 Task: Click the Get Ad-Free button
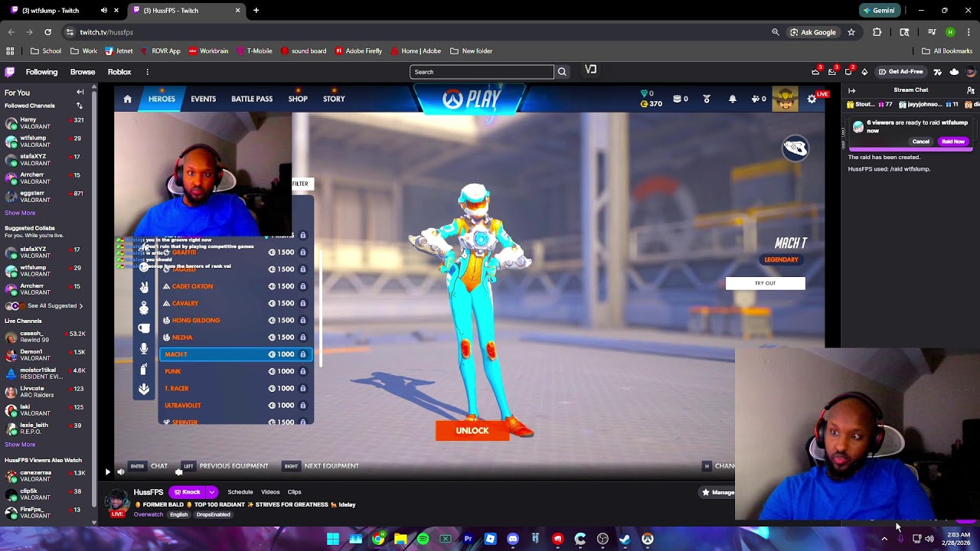(x=901, y=72)
